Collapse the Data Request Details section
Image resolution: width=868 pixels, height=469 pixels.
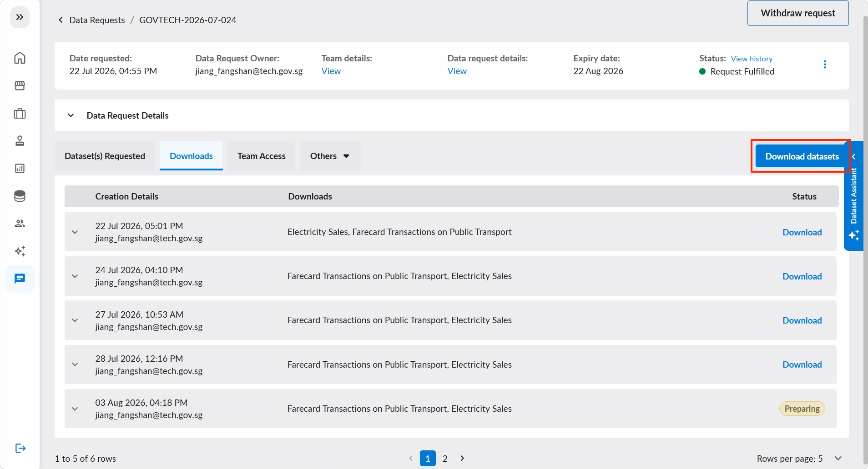71,115
